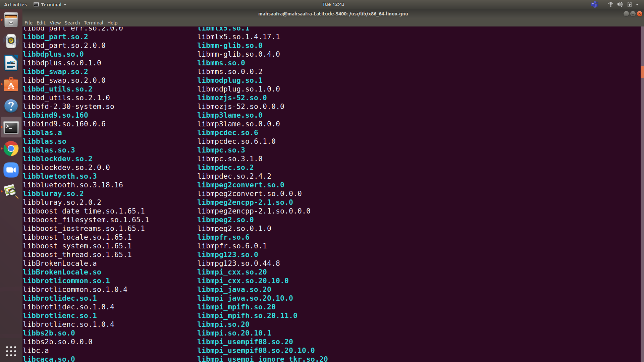The height and width of the screenshot is (362, 644).
Task: Open the Zoom dock icon
Action: 11,170
